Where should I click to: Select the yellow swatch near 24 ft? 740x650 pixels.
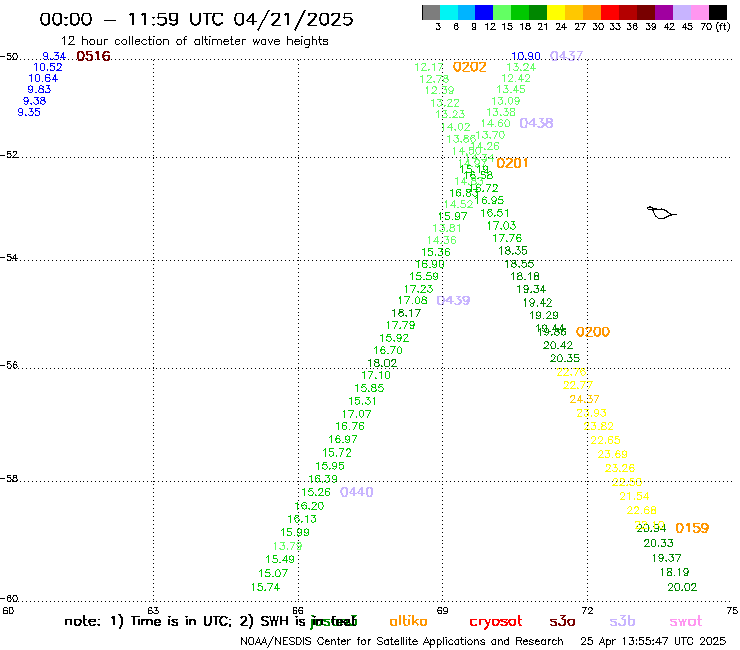coord(556,12)
